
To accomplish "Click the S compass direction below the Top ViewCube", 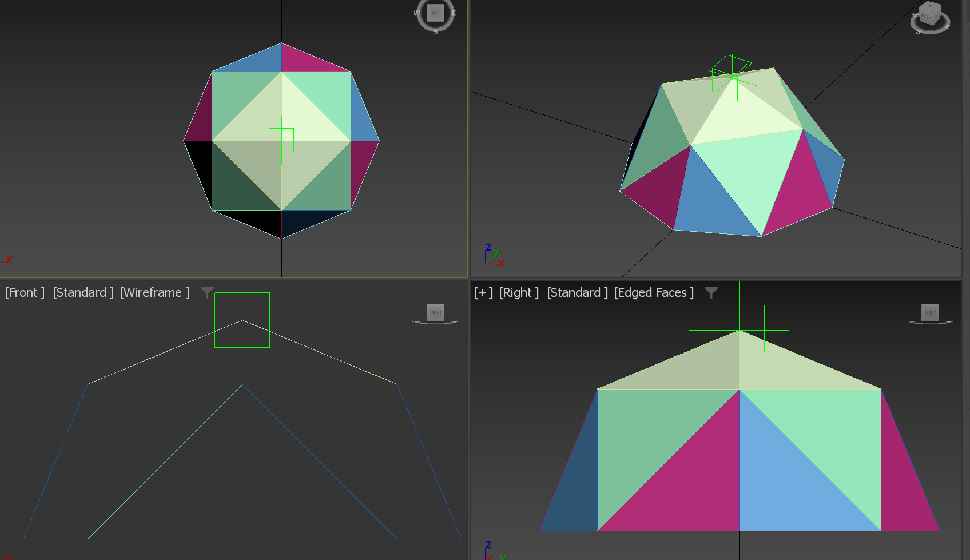I will (x=436, y=33).
